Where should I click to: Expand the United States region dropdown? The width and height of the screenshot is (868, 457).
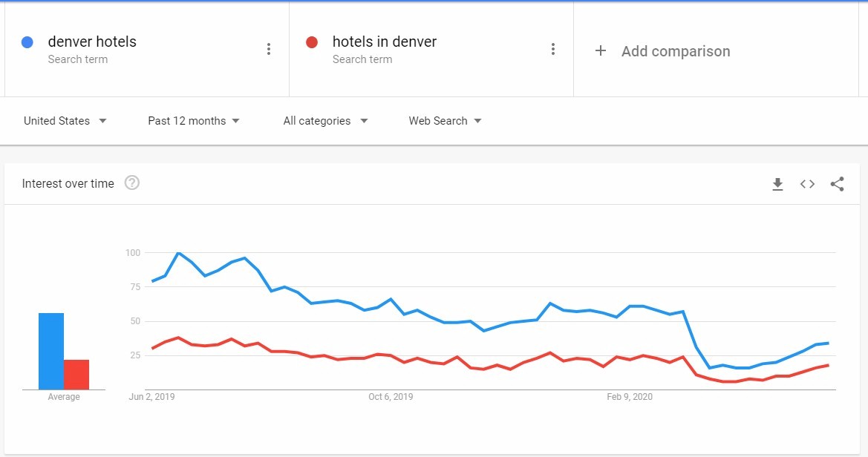coord(65,121)
